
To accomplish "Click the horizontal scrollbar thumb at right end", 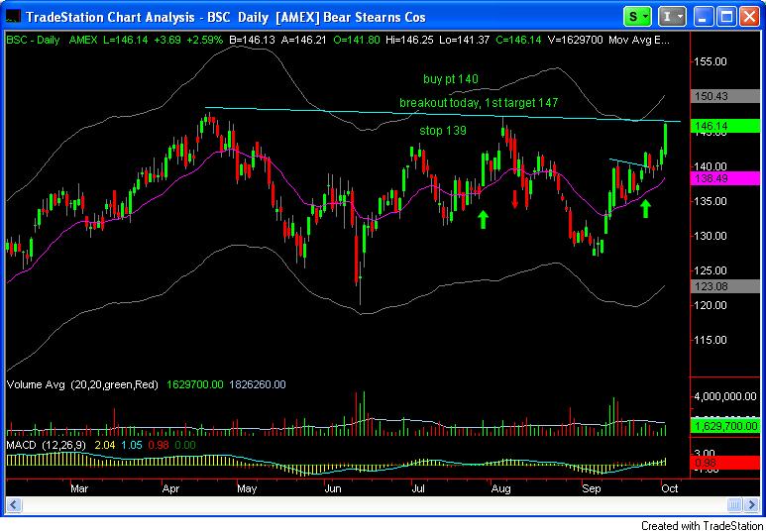I will coord(733,503).
